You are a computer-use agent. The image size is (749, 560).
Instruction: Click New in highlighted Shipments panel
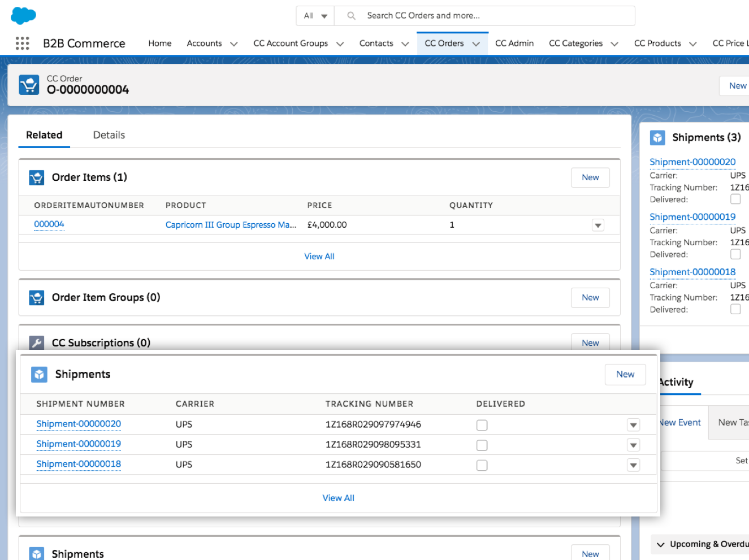tap(625, 375)
